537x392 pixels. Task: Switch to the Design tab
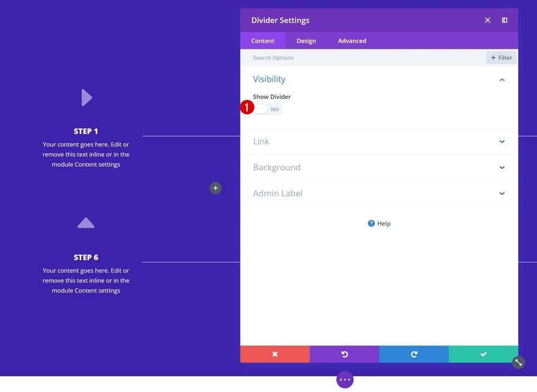pos(306,41)
